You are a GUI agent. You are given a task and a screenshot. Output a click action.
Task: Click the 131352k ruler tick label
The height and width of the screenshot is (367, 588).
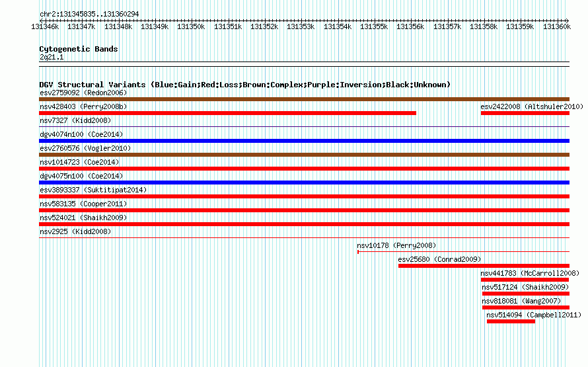[264, 26]
